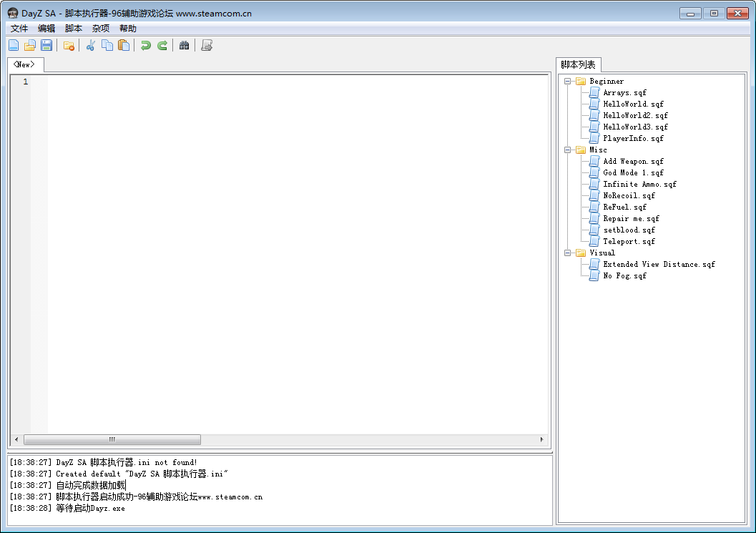This screenshot has height=533, width=756.
Task: Minimize the DayZ SA window
Action: tap(690, 14)
